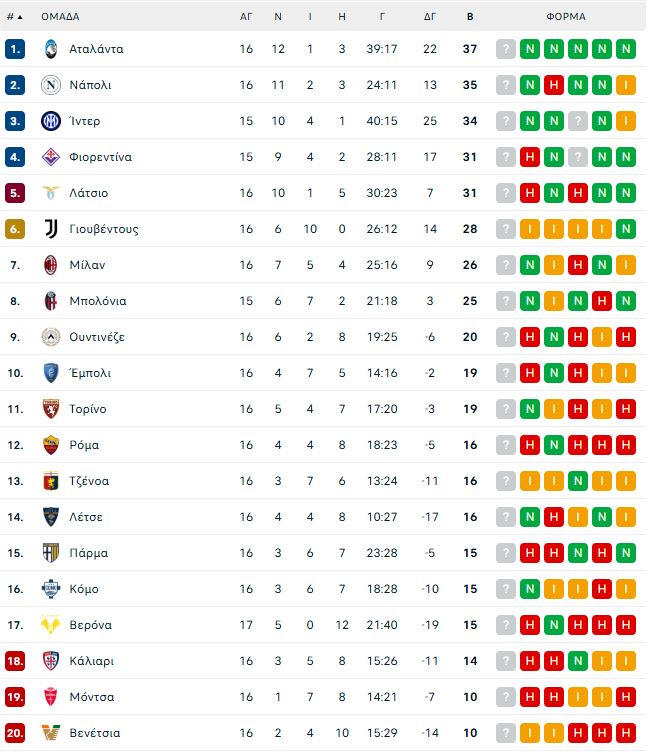Screen dimensions: 649x754
Task: Click the Atalanta club crest icon
Action: pyautogui.click(x=51, y=49)
